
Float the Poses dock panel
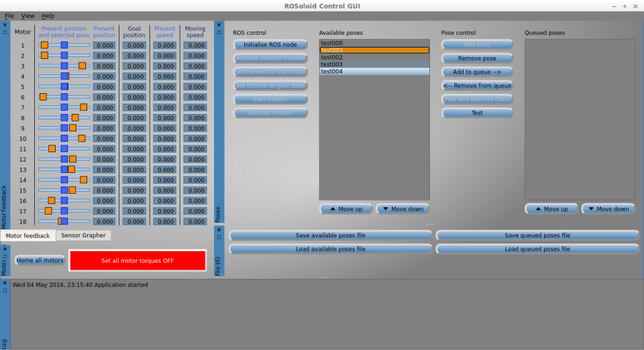click(219, 32)
